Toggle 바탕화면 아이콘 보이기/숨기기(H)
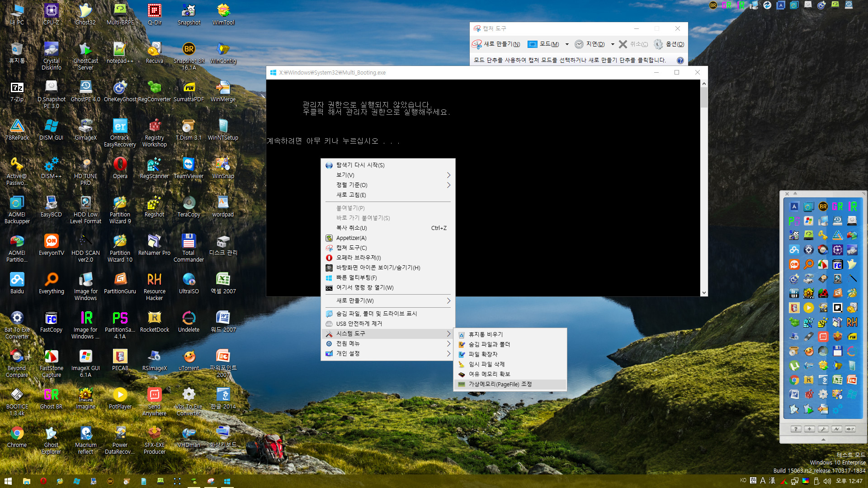868x488 pixels. 388,267
